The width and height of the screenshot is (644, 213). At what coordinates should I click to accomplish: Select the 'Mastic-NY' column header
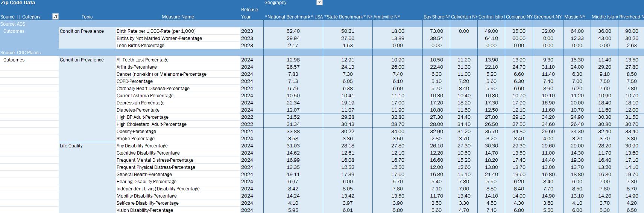pos(575,17)
